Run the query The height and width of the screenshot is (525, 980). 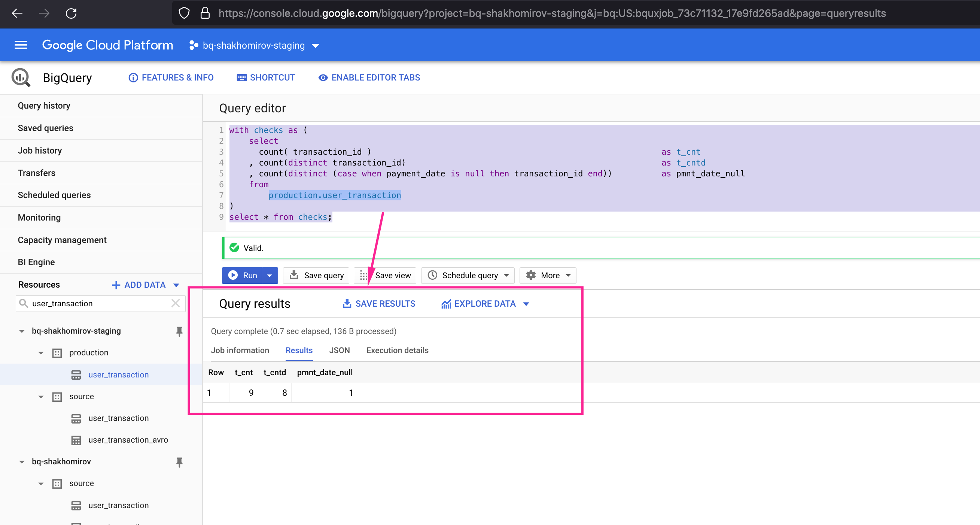[x=242, y=275]
